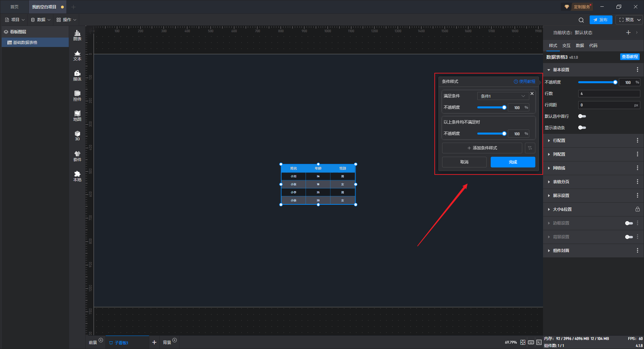Switch to the 代码 tab
644x349 pixels.
click(593, 46)
